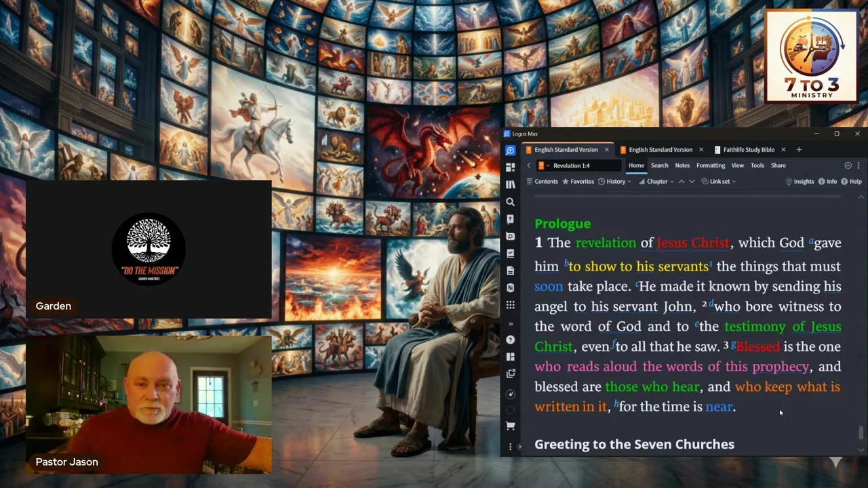
Task: Close the second English Standard Version tab
Action: click(x=701, y=150)
